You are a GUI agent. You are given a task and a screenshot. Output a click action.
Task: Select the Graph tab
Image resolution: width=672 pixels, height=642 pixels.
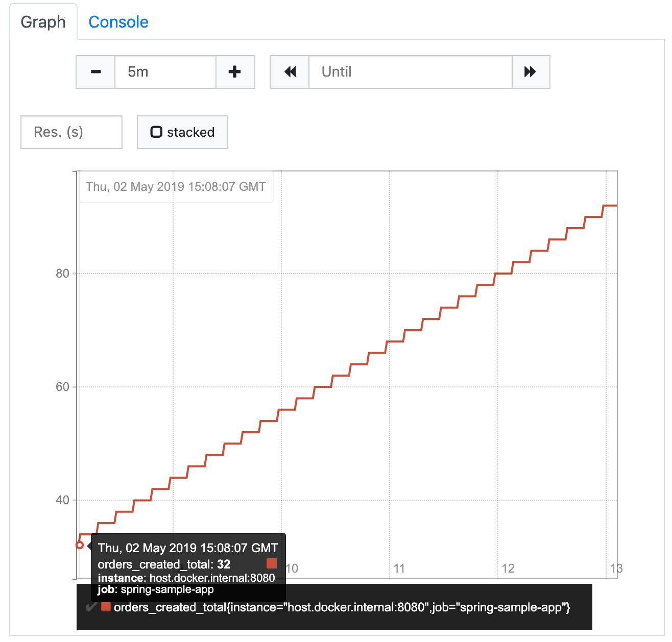(43, 22)
